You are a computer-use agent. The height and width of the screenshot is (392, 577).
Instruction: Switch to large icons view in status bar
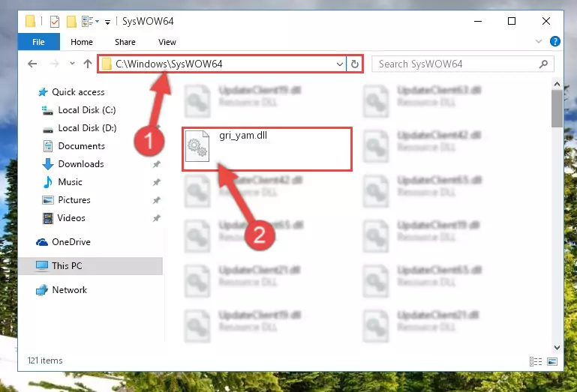coord(552,362)
